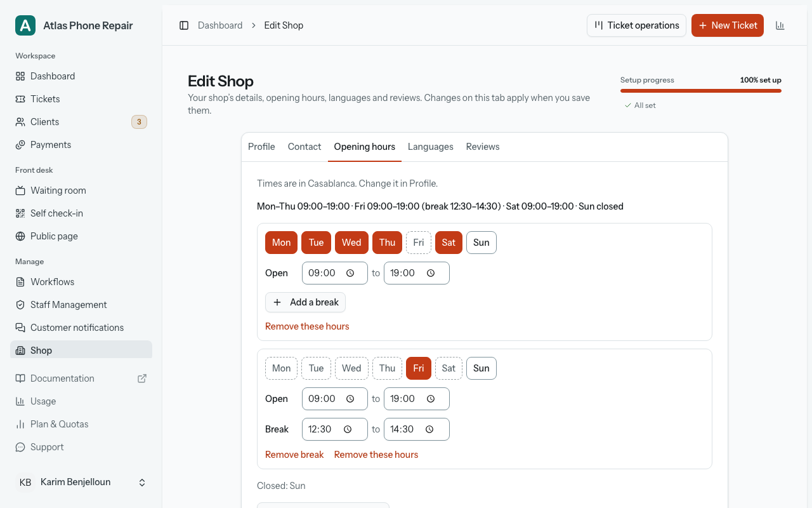Screen dimensions: 812x508
Task: Open Dashboard in the sidebar
Action: 81,76
